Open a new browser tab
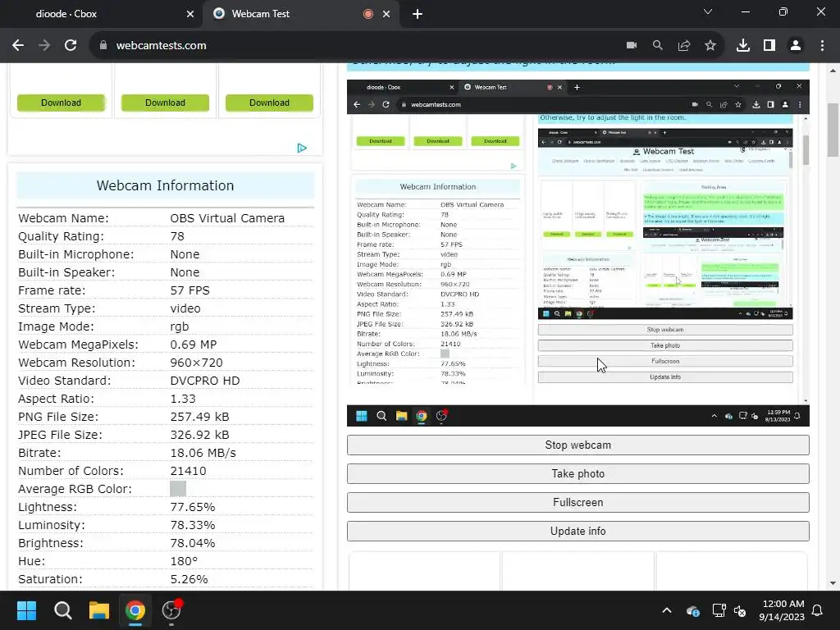 418,14
